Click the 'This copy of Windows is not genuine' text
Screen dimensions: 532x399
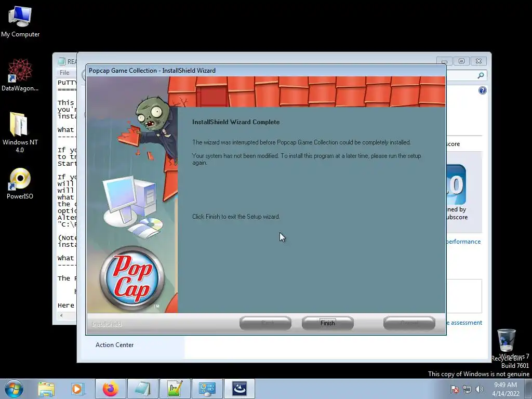coord(478,374)
